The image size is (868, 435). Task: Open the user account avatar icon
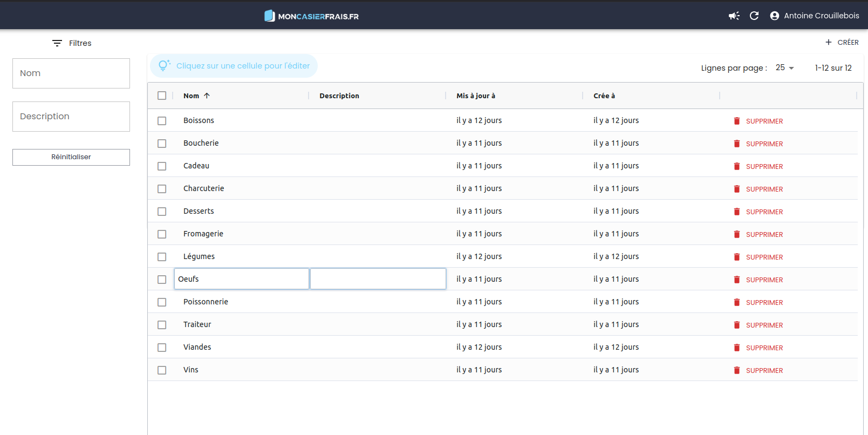[775, 16]
